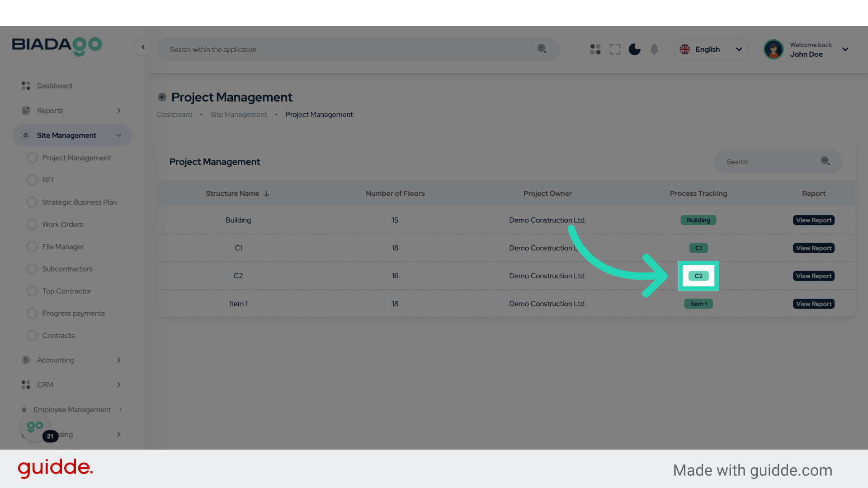Open the Subcontractors menu item

click(67, 269)
